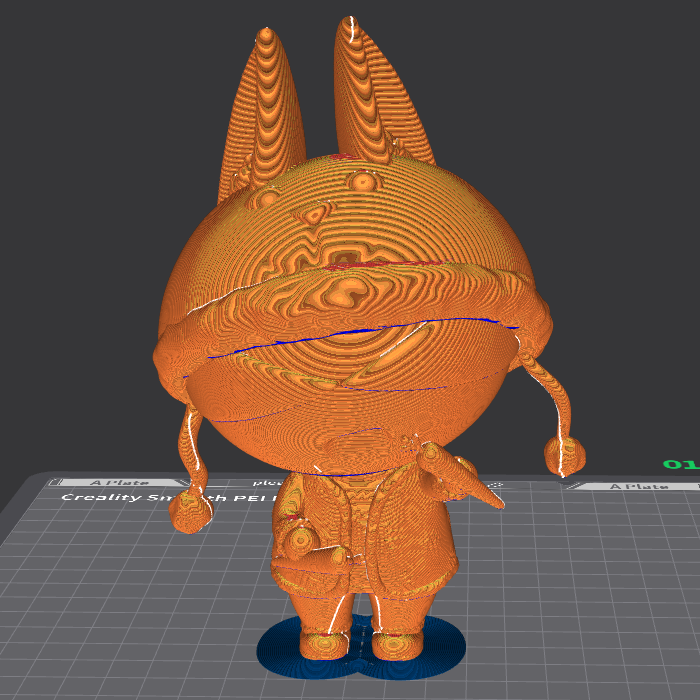
Task: Click the "A Plate" label above the Creality text
Action: 119,483
